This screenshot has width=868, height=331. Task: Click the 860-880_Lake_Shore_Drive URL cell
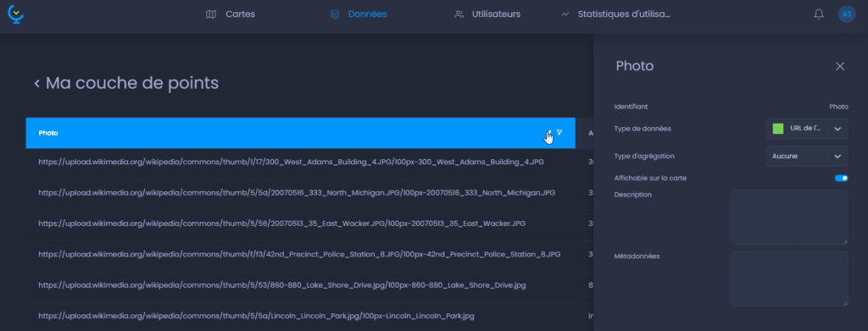click(281, 285)
